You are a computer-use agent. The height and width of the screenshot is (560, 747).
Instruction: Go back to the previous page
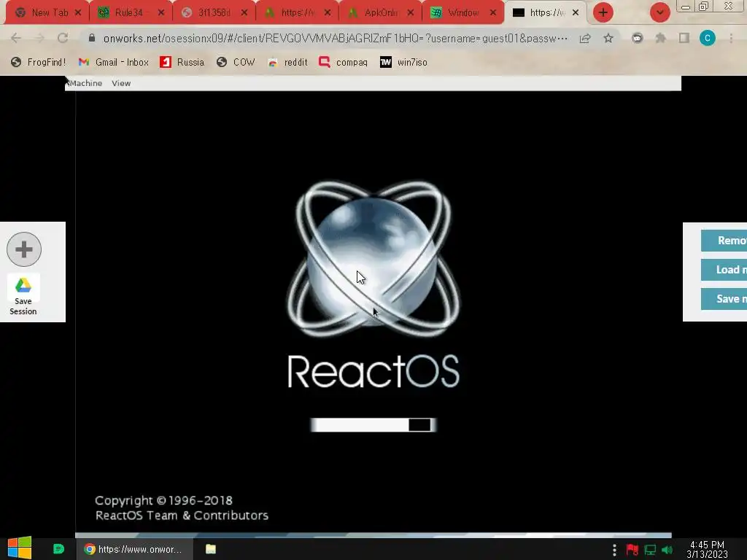coord(16,38)
